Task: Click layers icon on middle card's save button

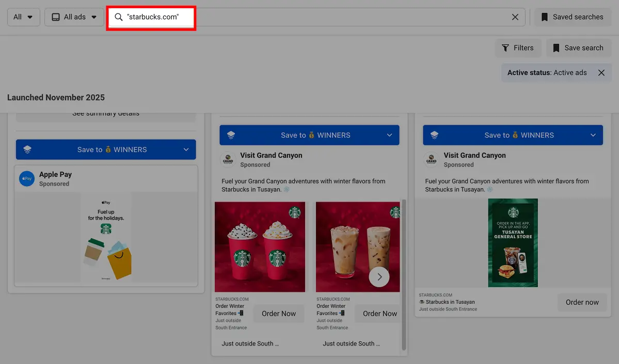Action: (231, 135)
